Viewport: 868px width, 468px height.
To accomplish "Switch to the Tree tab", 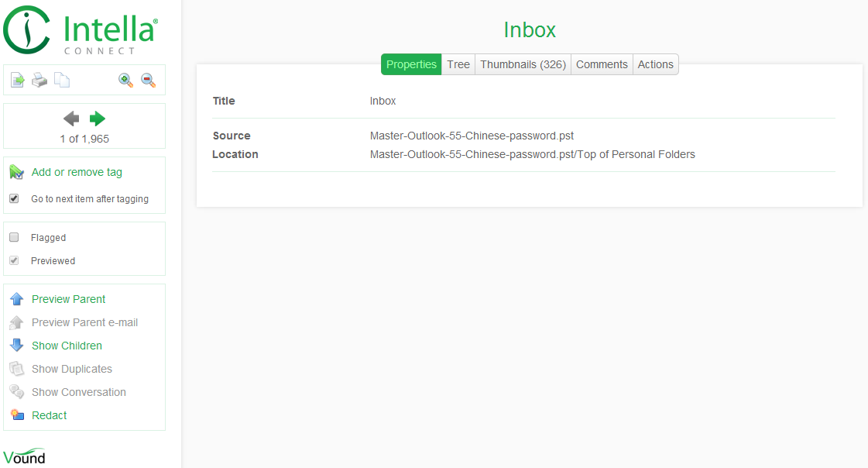I will (x=458, y=64).
